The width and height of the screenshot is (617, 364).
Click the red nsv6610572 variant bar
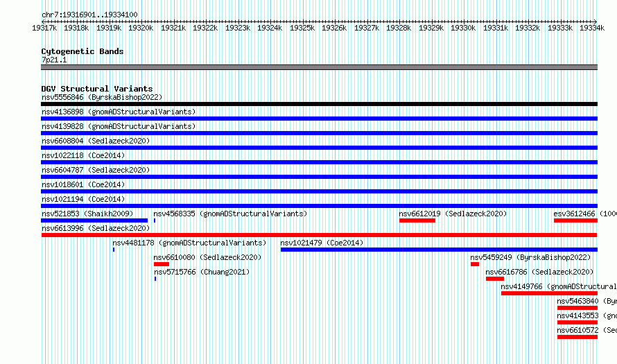[x=577, y=337]
